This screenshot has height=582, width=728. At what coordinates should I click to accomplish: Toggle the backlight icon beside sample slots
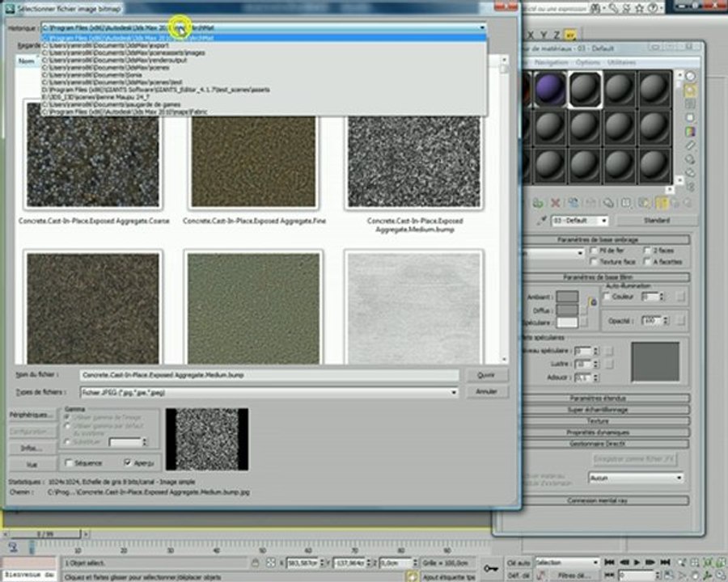tap(691, 91)
